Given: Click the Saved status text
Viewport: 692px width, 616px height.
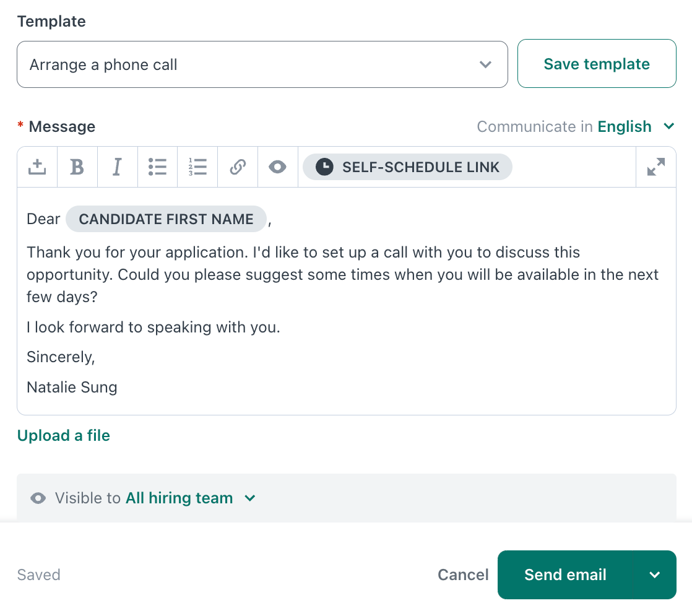Looking at the screenshot, I should [38, 575].
